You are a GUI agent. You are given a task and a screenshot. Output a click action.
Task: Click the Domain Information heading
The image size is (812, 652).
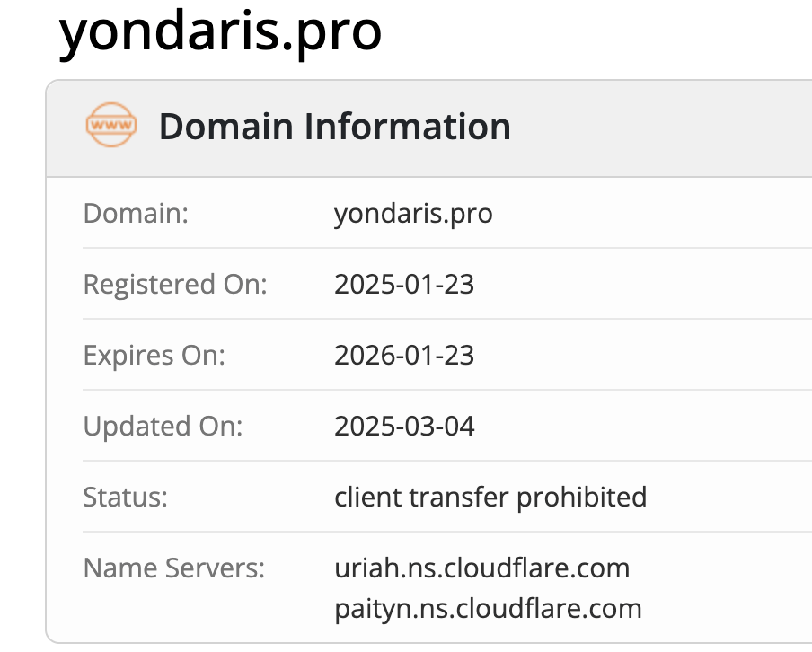coord(334,127)
